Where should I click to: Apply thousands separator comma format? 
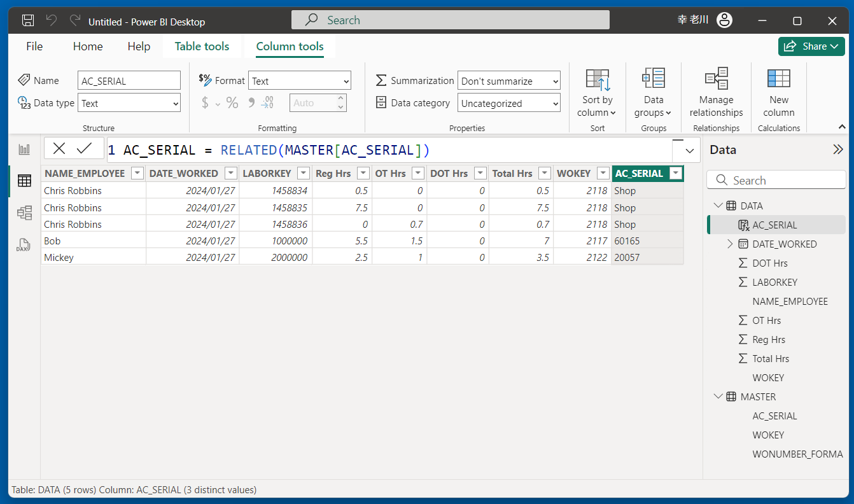pyautogui.click(x=251, y=102)
